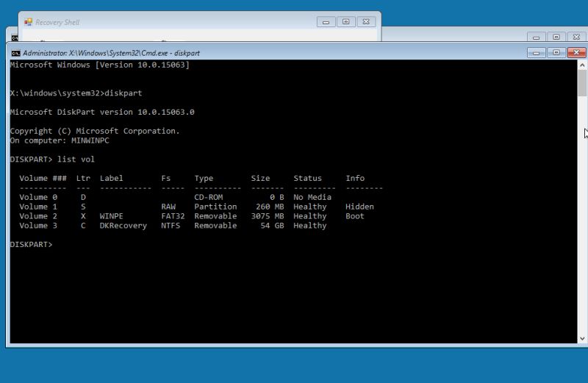Click the 'Microsoft DiskPart version 10.0.15063.0' line

(102, 112)
